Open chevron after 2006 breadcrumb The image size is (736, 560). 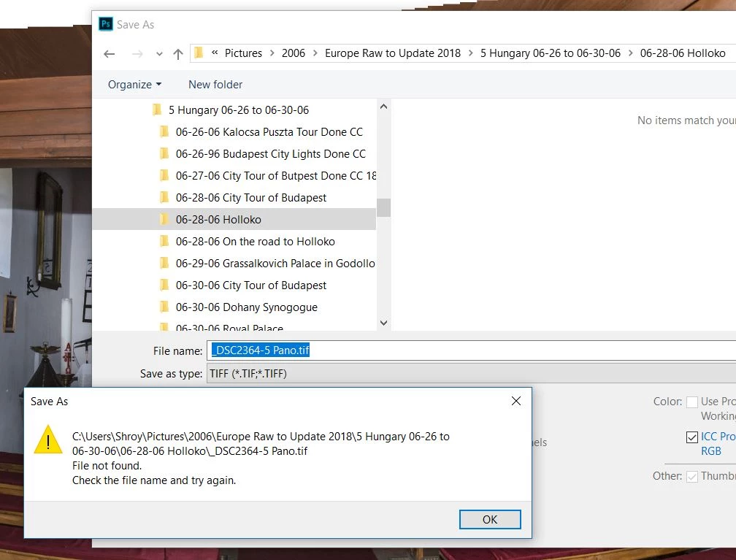[x=315, y=53]
